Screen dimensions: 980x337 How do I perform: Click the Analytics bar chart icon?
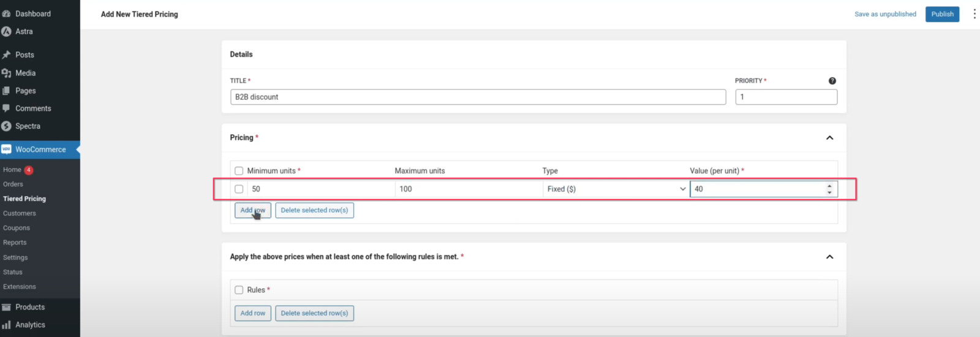click(x=7, y=325)
